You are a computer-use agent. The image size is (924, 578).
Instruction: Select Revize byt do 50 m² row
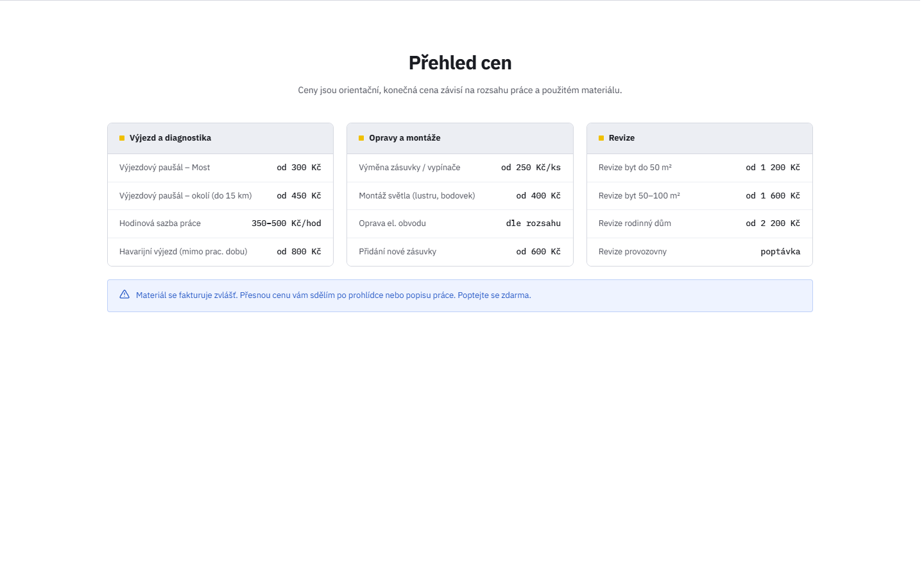point(699,168)
